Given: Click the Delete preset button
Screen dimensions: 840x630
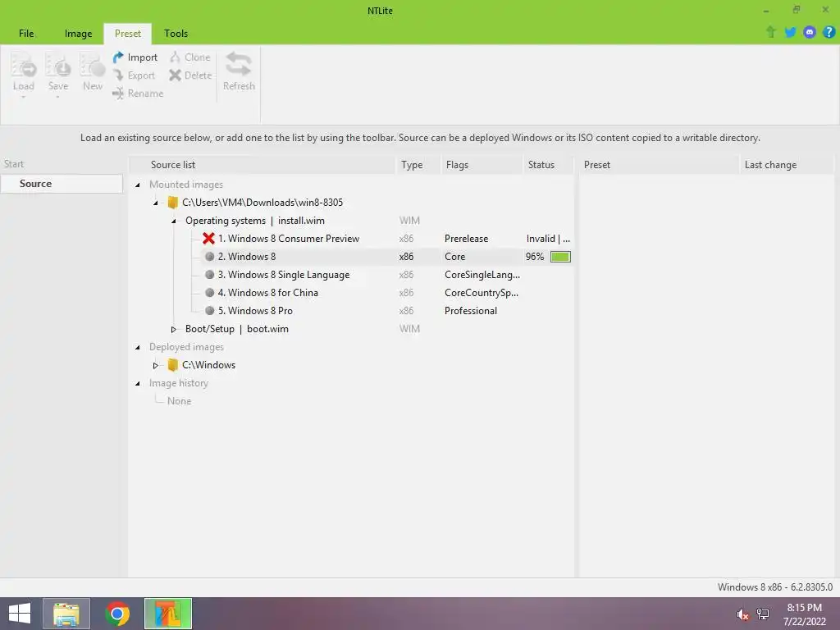Looking at the screenshot, I should click(x=190, y=75).
